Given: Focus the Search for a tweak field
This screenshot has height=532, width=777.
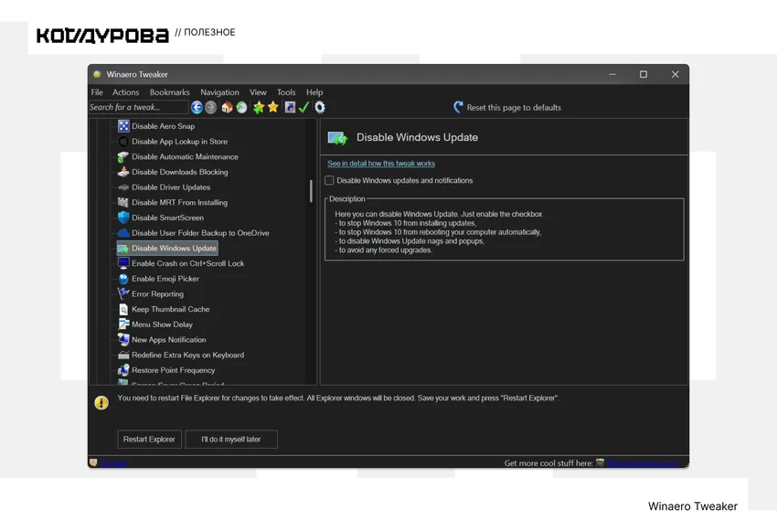Looking at the screenshot, I should [x=139, y=107].
